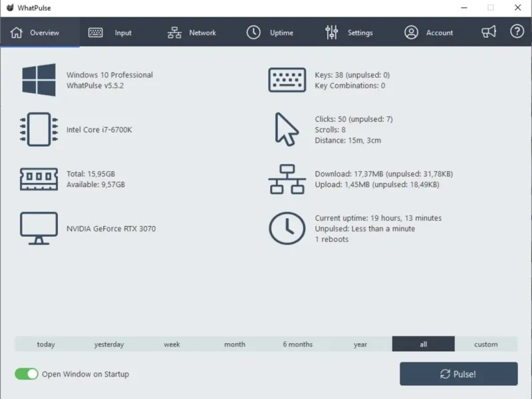
Task: Switch to the Account tab
Action: [x=428, y=33]
